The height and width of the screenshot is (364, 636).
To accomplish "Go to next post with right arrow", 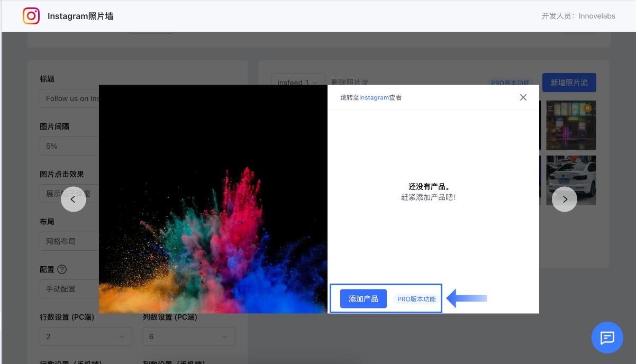I will pyautogui.click(x=565, y=199).
